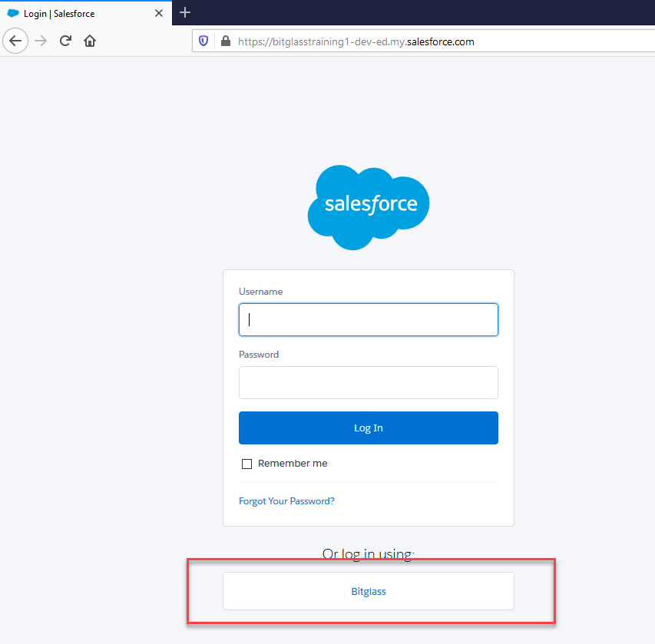Click the browser back navigation arrow
Image resolution: width=655 pixels, height=644 pixels.
tap(15, 41)
